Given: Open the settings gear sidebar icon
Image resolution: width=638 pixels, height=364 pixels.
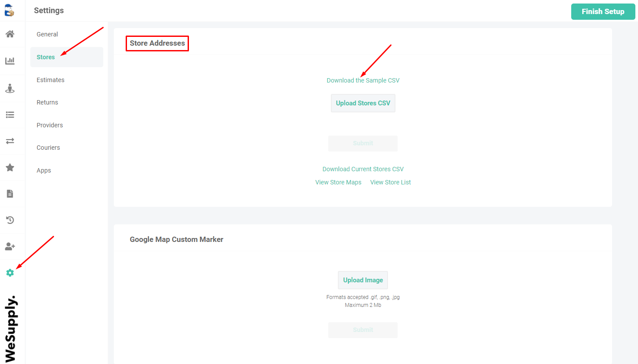Looking at the screenshot, I should [10, 273].
